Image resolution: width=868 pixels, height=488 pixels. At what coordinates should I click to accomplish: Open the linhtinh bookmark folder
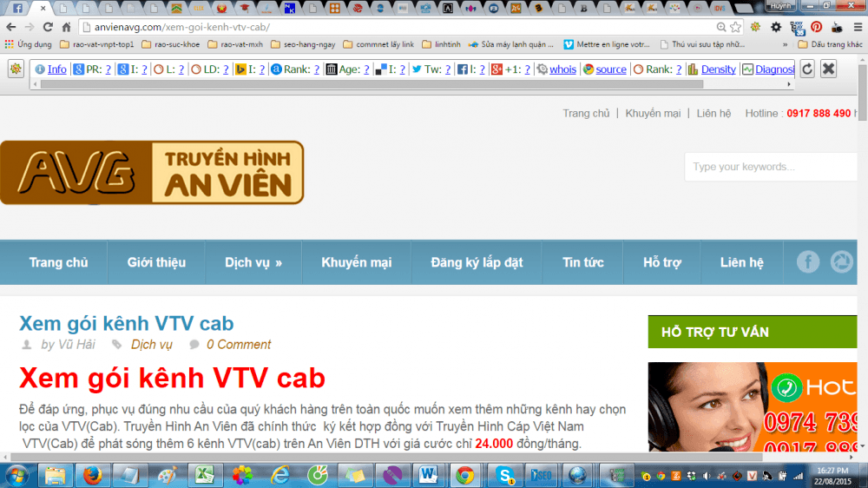coord(441,44)
